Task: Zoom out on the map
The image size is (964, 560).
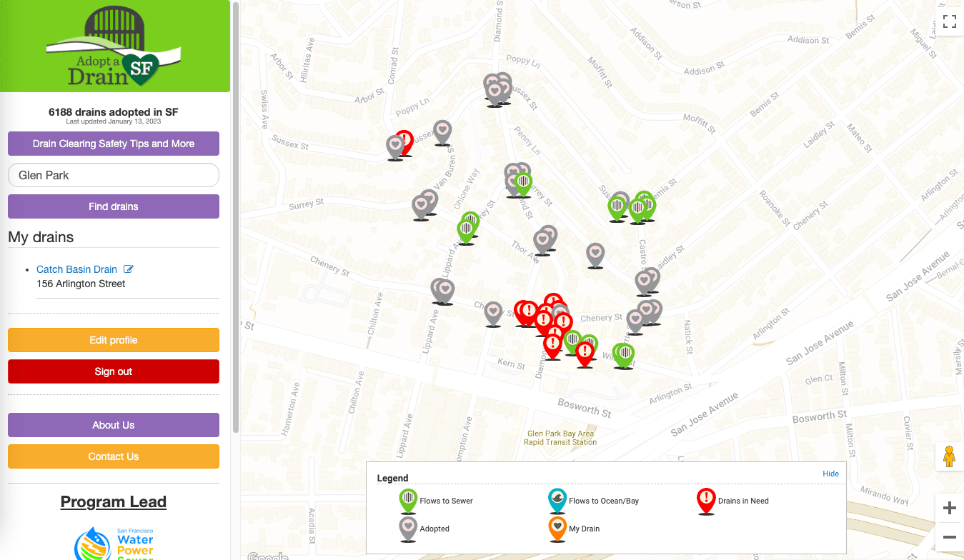Action: click(949, 536)
